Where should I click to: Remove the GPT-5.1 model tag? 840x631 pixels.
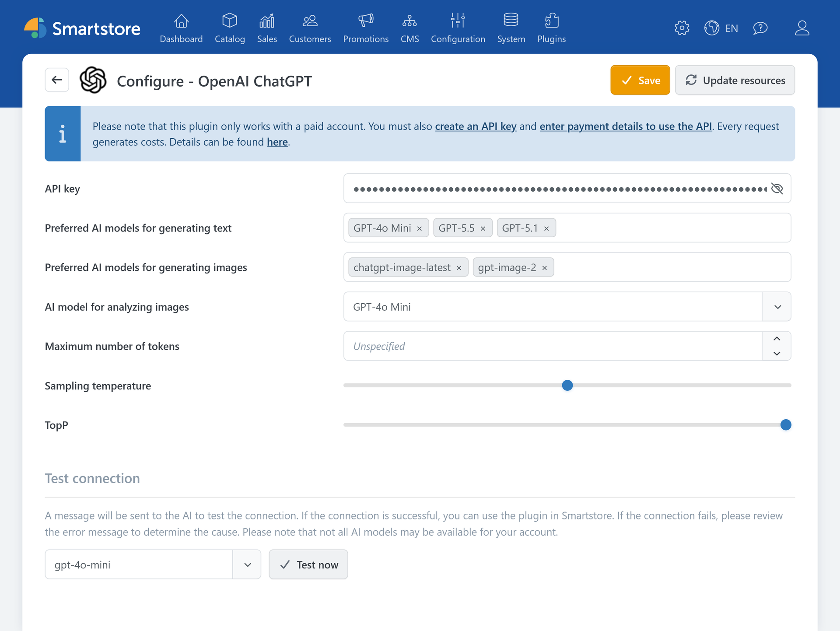[546, 228]
